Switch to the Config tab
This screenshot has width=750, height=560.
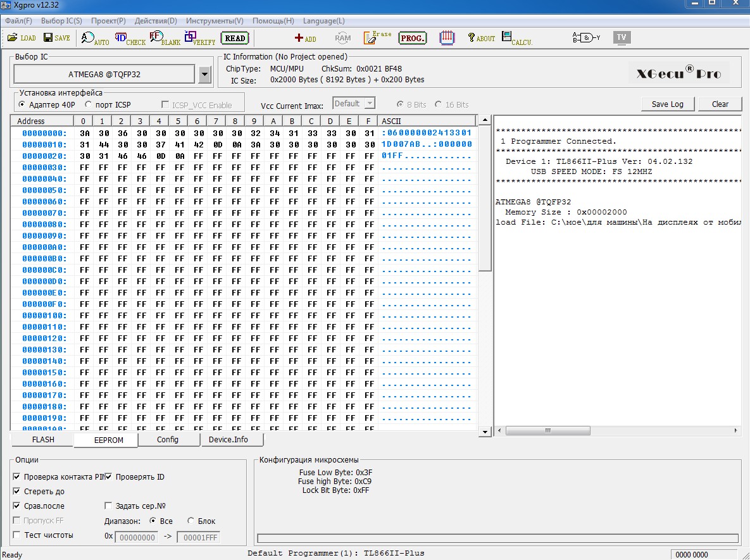[x=168, y=440]
